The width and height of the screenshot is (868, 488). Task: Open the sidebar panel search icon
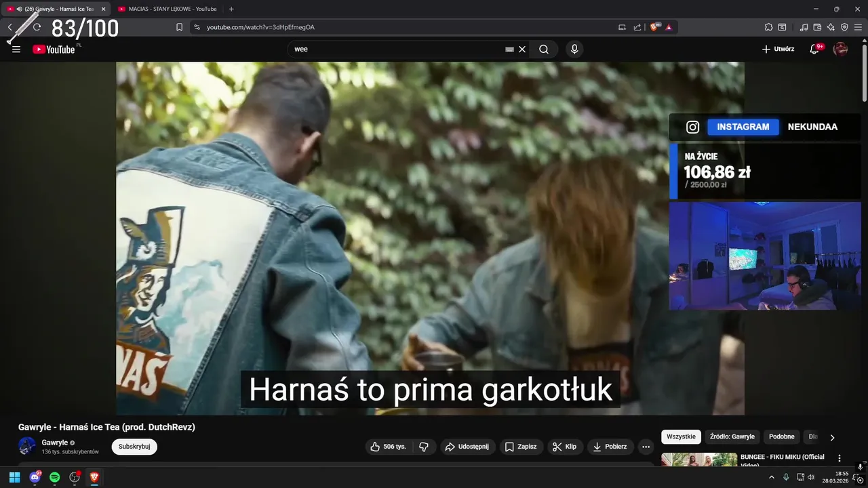(x=782, y=27)
